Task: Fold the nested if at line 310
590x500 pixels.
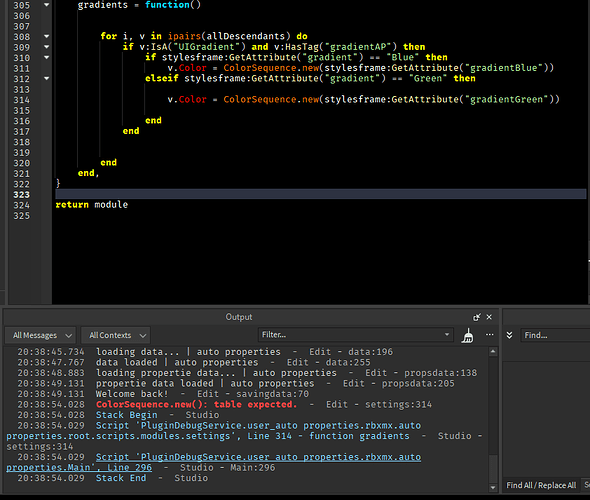Action: point(47,58)
